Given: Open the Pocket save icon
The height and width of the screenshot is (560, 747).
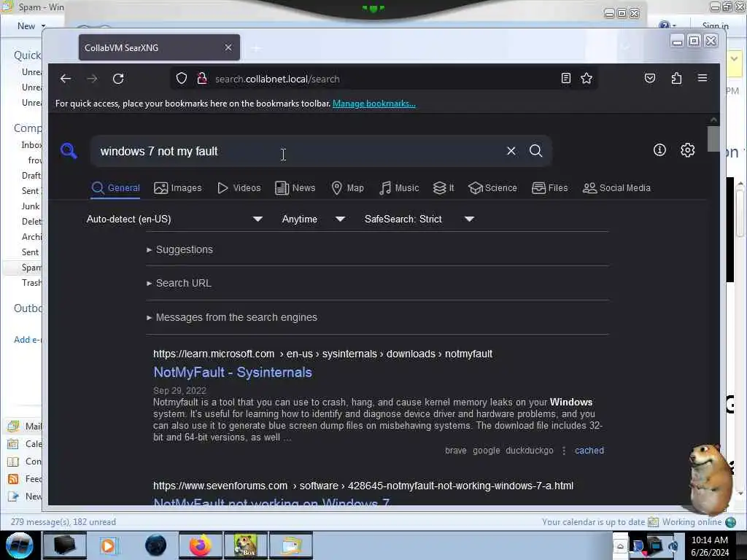Looking at the screenshot, I should pos(650,79).
